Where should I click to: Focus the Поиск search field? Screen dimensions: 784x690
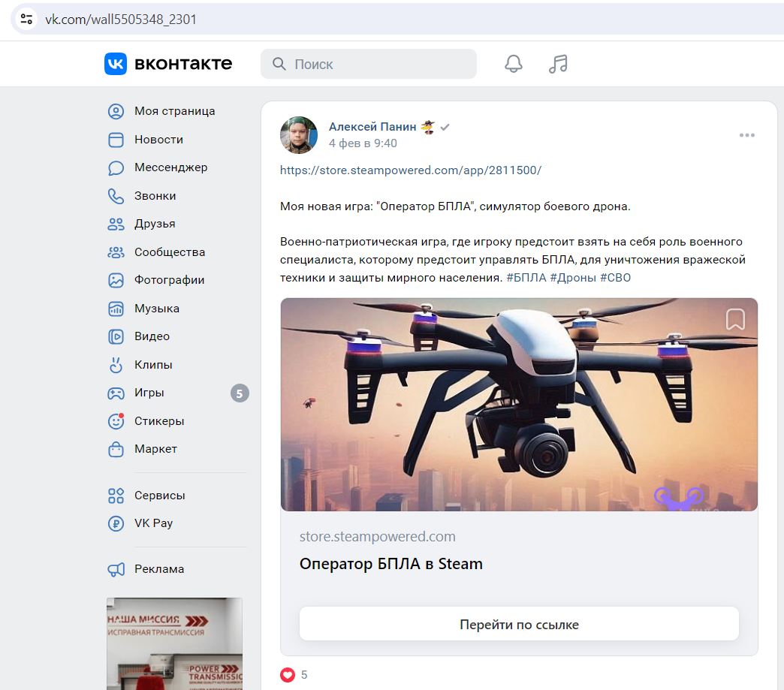pyautogui.click(x=369, y=64)
